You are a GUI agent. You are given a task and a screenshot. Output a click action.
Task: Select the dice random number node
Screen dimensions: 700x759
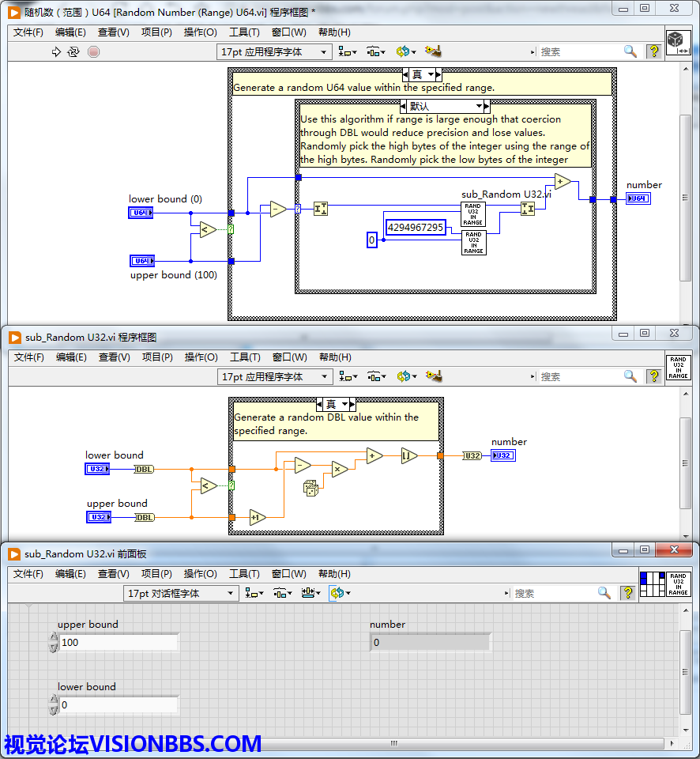[x=311, y=489]
